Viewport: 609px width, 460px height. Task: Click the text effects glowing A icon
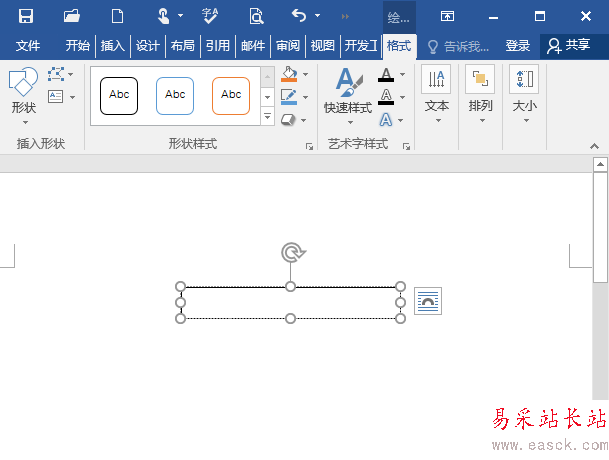click(386, 120)
